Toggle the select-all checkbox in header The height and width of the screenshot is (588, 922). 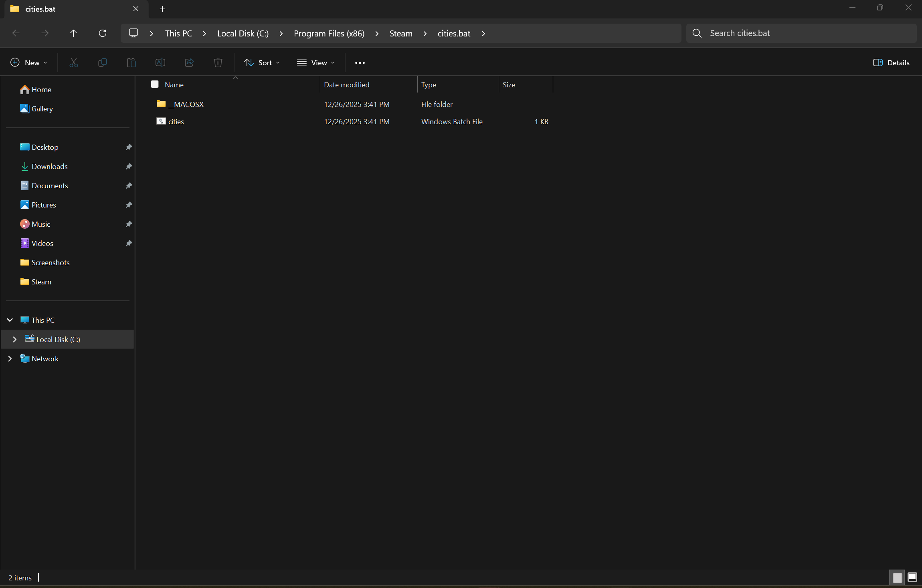point(155,84)
